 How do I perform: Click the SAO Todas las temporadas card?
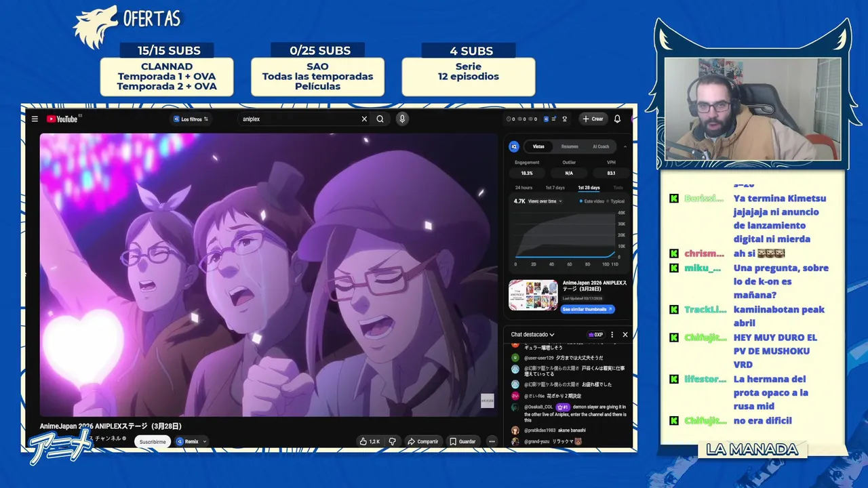(x=317, y=77)
